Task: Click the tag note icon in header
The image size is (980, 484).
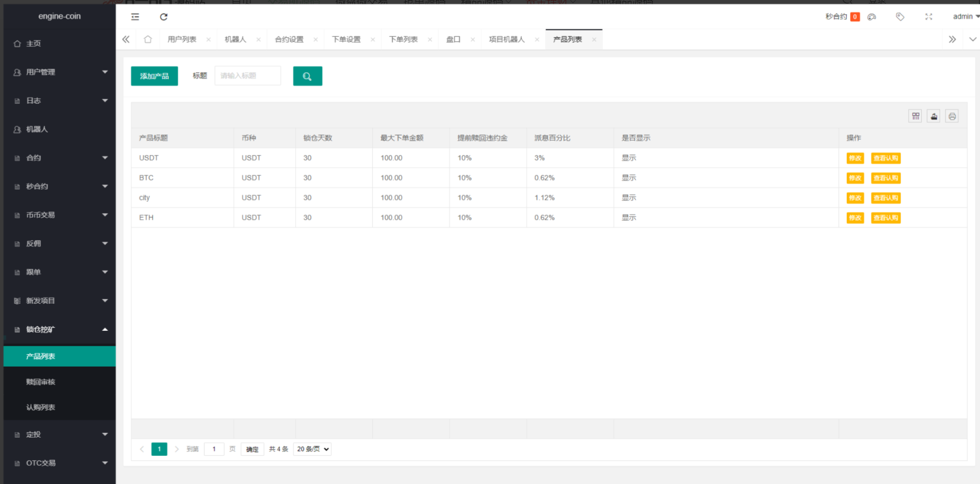Action: (900, 17)
